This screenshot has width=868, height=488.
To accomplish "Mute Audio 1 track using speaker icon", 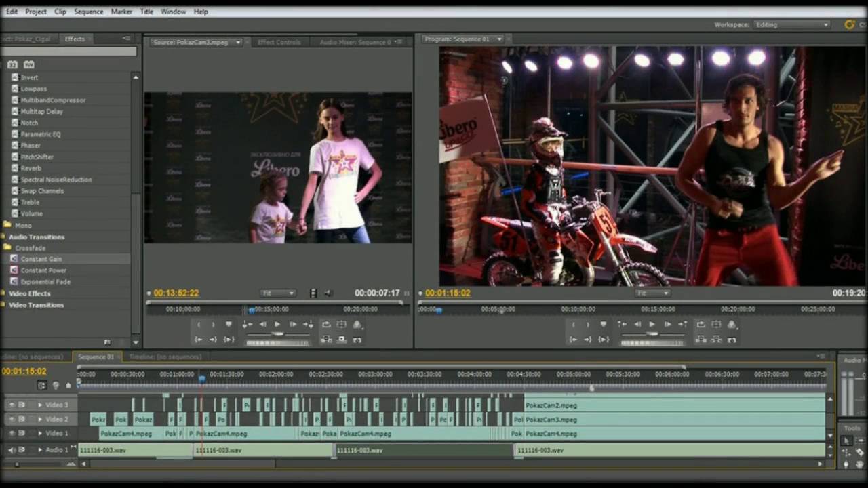I will [12, 450].
